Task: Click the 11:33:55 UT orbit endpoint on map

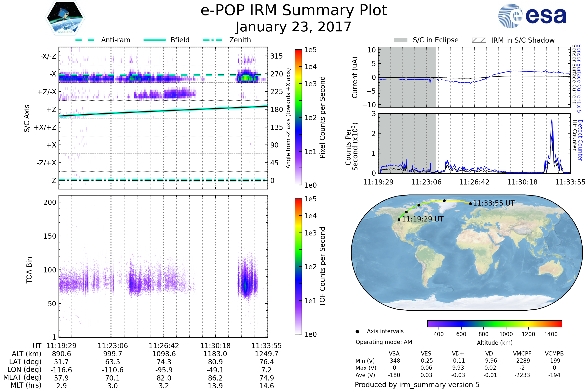Action: coord(470,204)
